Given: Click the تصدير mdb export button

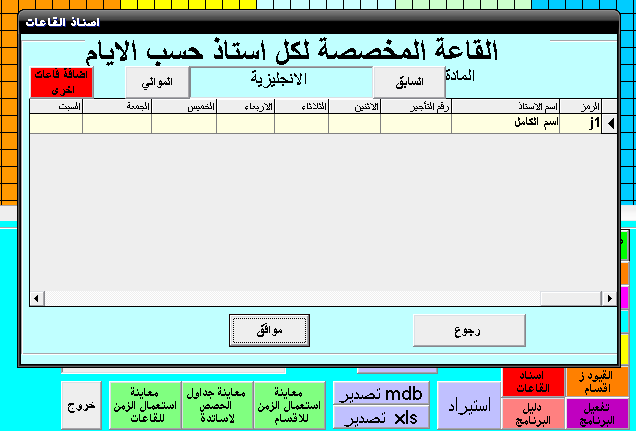Looking at the screenshot, I should click(381, 393).
